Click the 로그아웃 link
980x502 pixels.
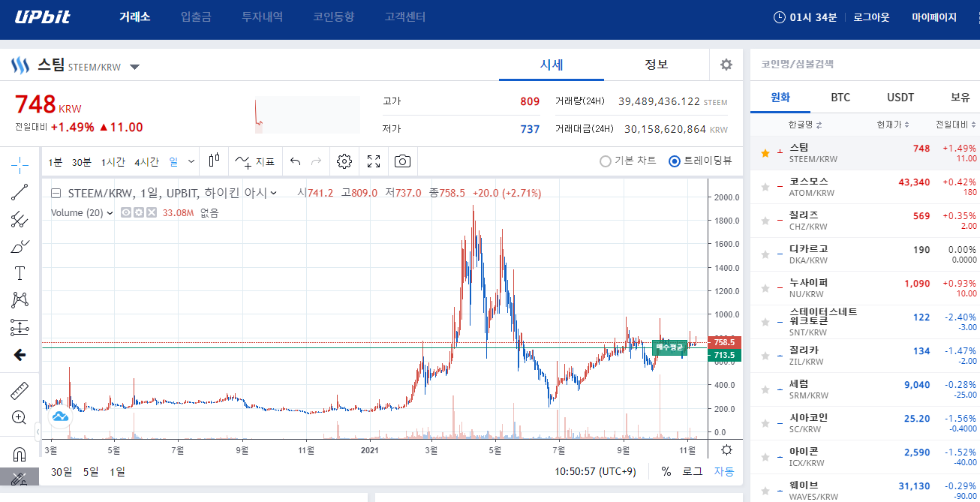click(x=871, y=17)
